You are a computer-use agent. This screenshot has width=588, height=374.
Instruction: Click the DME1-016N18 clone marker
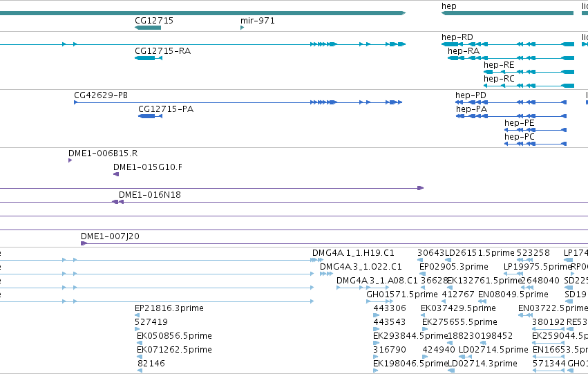[x=117, y=202]
